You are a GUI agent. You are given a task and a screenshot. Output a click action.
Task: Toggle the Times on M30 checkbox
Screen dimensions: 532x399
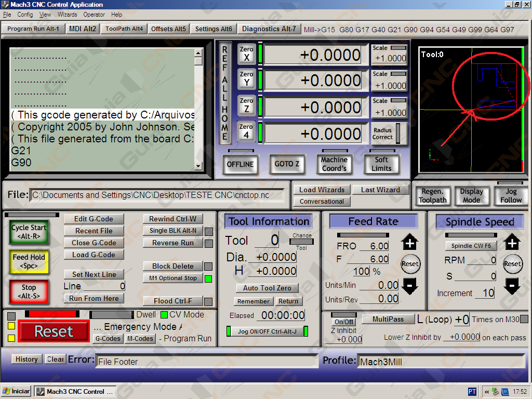(x=524, y=319)
